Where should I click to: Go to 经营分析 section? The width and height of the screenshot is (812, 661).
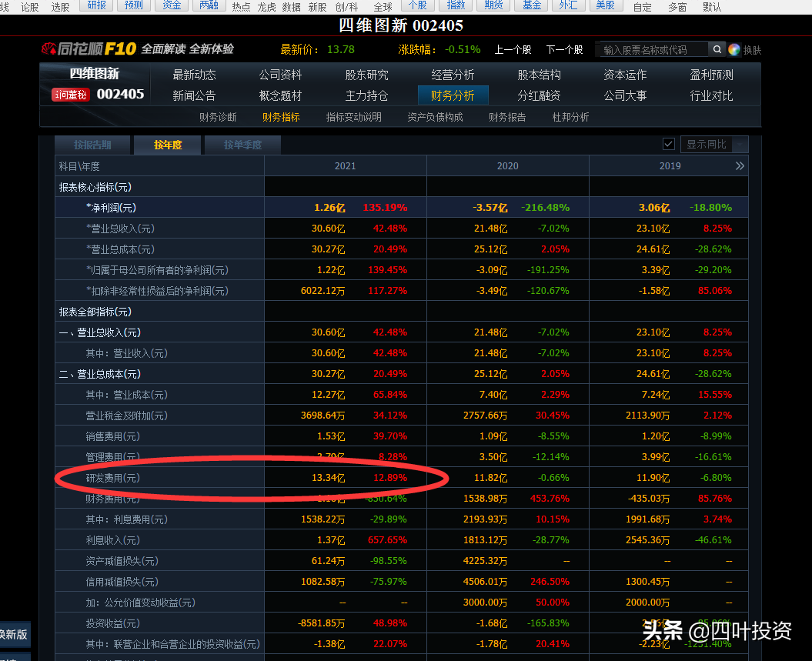click(x=453, y=75)
